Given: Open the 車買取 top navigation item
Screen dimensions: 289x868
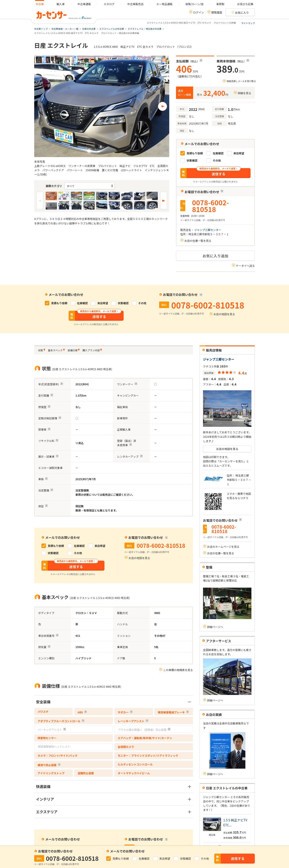Looking at the screenshot, I should pyautogui.click(x=220, y=4).
